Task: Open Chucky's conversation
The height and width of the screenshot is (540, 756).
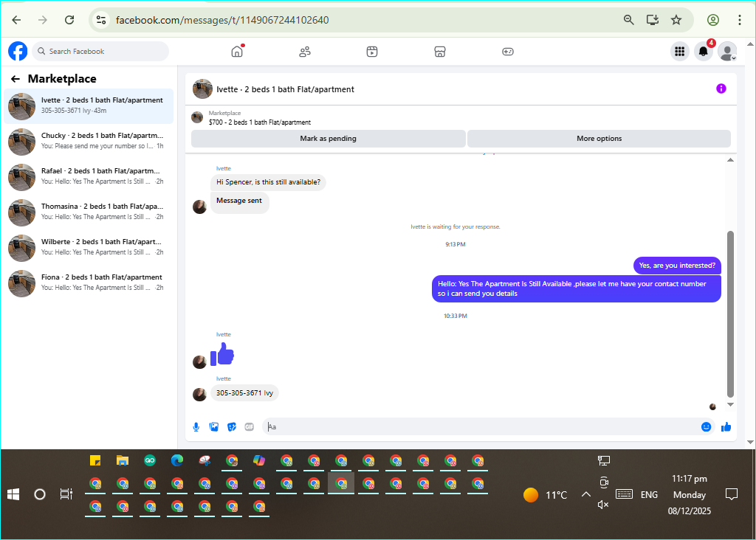Action: point(89,142)
